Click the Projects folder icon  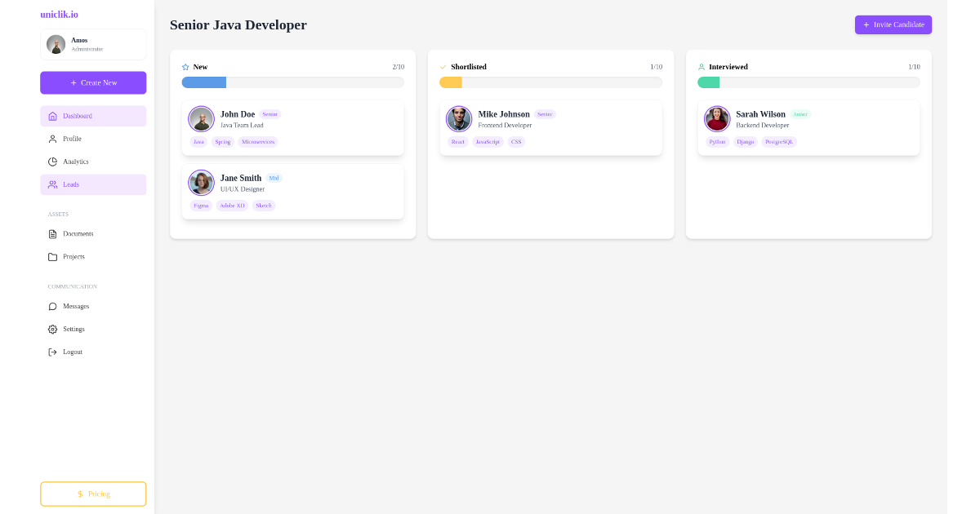[52, 256]
